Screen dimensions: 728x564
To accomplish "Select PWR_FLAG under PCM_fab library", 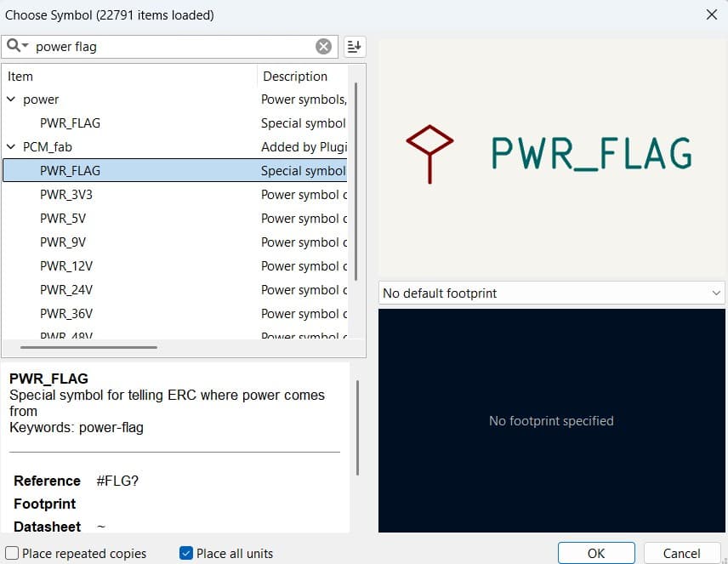I will pyautogui.click(x=175, y=170).
